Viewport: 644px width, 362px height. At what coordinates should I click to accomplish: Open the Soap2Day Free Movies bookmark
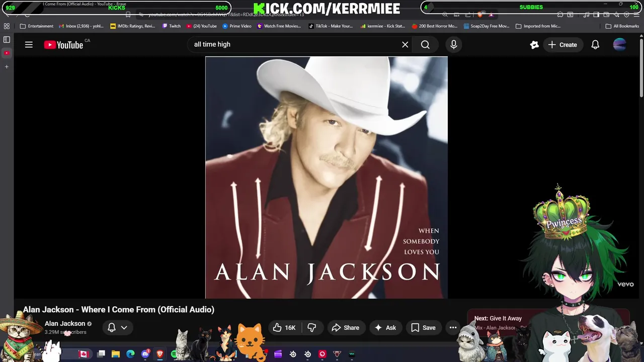click(487, 26)
